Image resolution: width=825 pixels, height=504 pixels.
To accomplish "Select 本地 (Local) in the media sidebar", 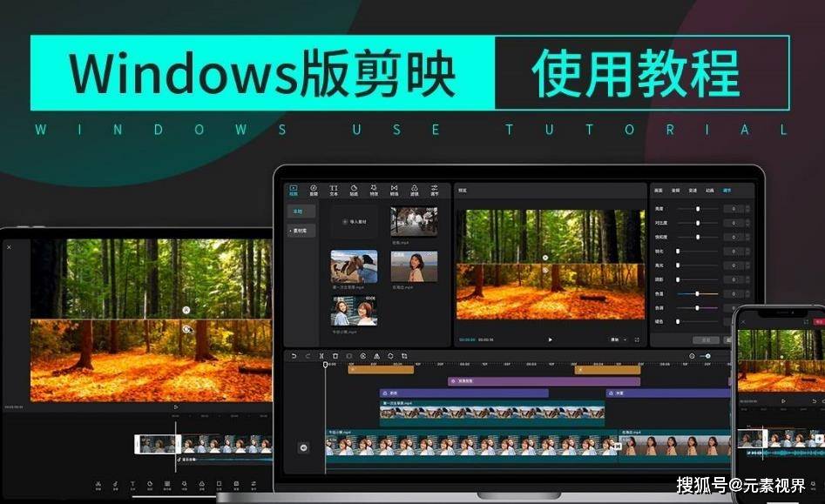I will [x=301, y=212].
